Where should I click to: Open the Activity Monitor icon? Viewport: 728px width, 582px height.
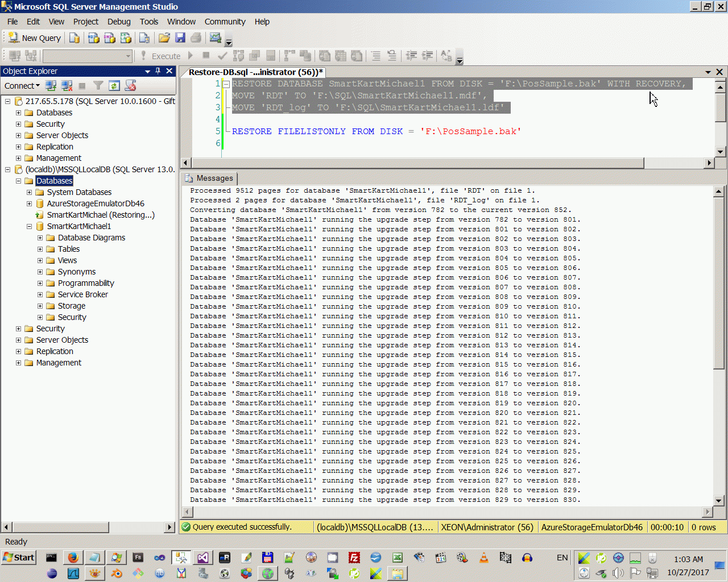215,38
